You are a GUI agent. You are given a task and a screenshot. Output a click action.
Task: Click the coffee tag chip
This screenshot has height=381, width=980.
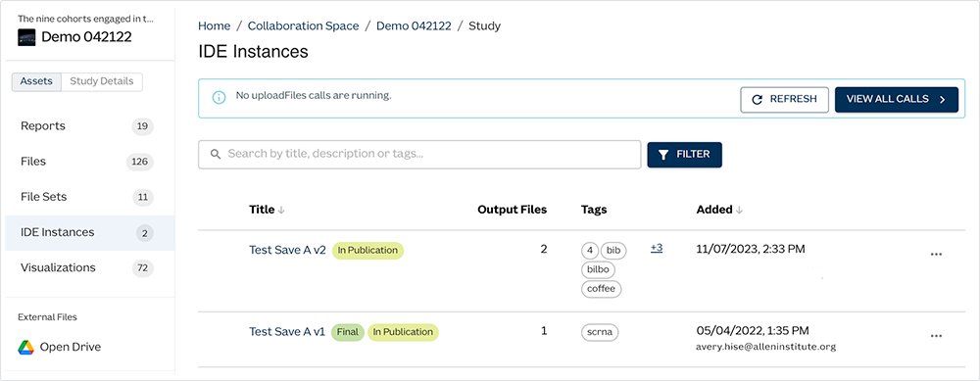(x=602, y=289)
